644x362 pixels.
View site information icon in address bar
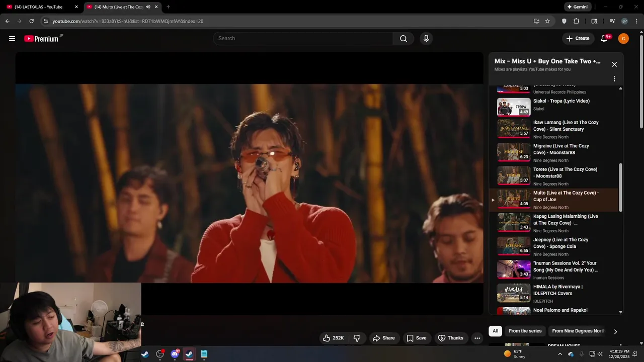click(x=46, y=21)
